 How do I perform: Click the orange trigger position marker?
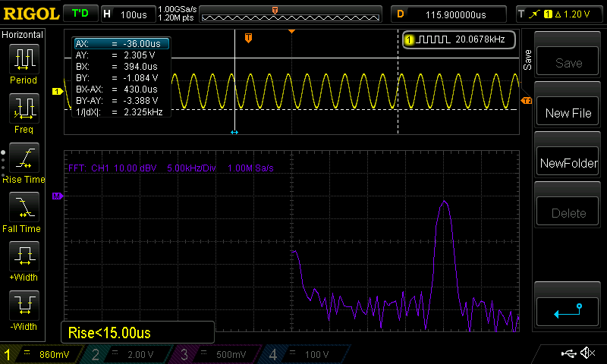coord(248,38)
